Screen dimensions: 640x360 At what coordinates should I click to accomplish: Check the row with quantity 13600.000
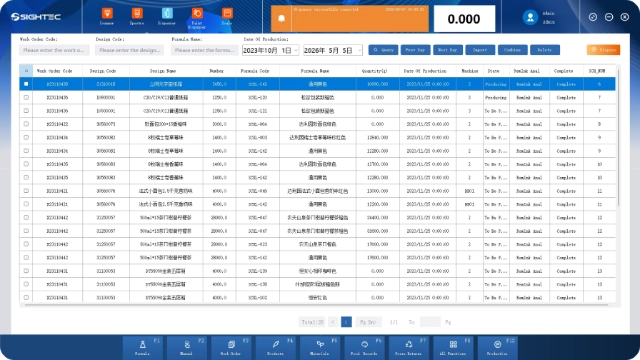tap(26, 258)
